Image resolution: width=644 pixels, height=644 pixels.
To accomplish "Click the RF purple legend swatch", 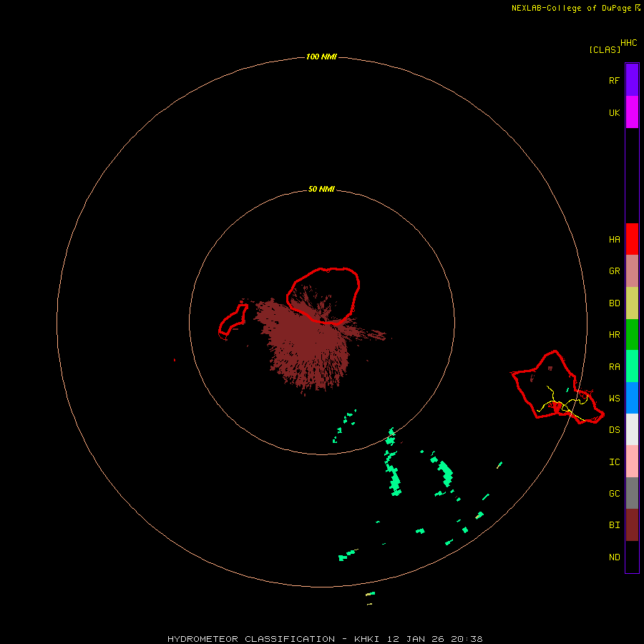I will (x=632, y=80).
